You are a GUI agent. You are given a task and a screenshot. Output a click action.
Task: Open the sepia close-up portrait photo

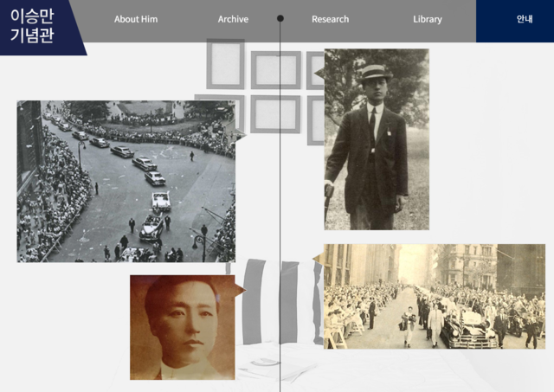(x=182, y=326)
